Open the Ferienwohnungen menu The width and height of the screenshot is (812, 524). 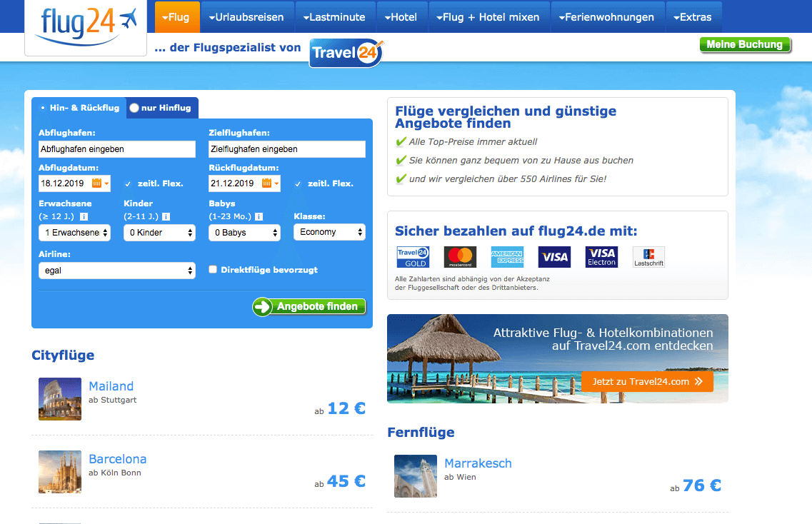click(x=608, y=17)
